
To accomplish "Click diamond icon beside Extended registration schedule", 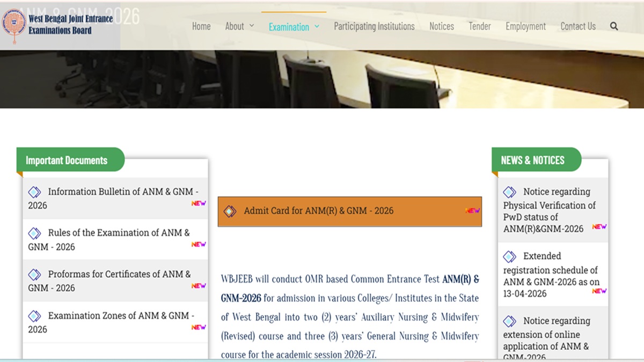I will [509, 256].
